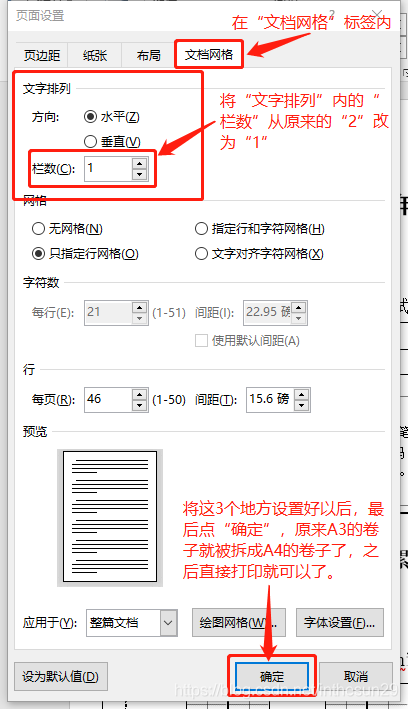The image size is (408, 709).
Task: Increase 每页 line count up arrow
Action: pyautogui.click(x=140, y=394)
